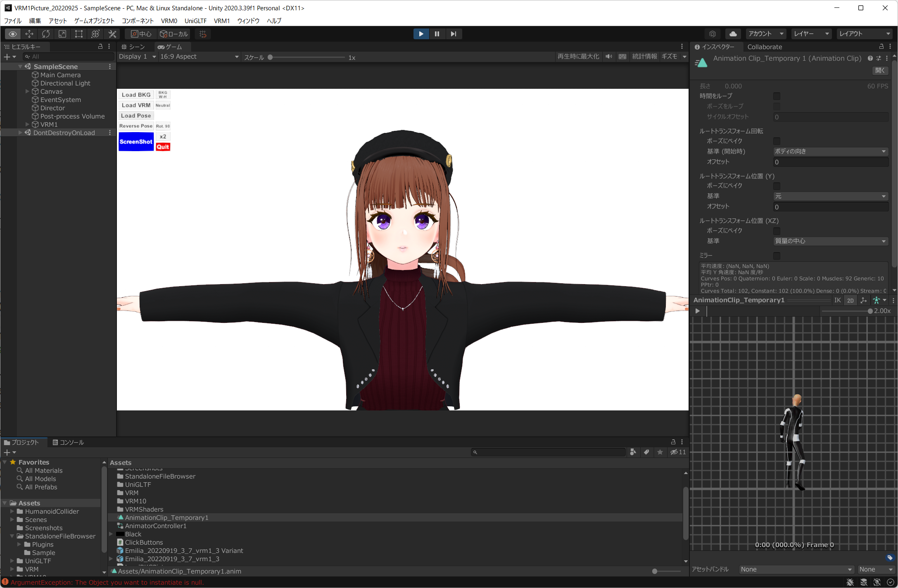Open custom editor tools icon
Screen dimensions: 898x588
click(x=112, y=34)
